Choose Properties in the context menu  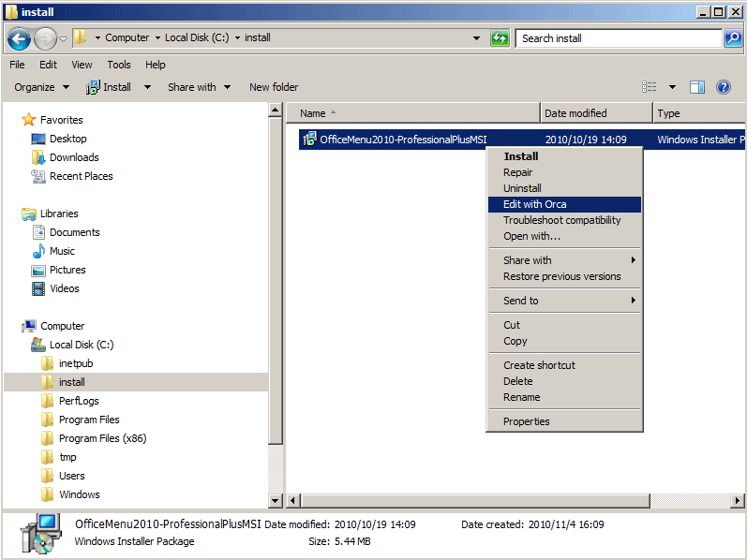click(564, 421)
